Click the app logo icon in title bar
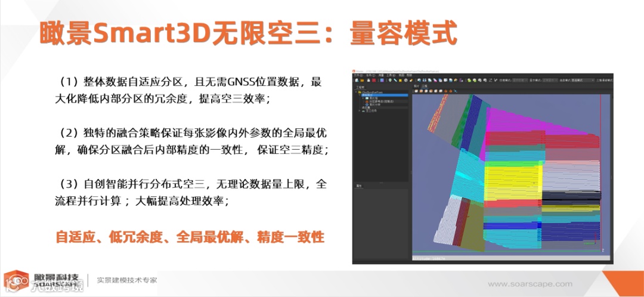This screenshot has height=297, width=644. click(354, 71)
